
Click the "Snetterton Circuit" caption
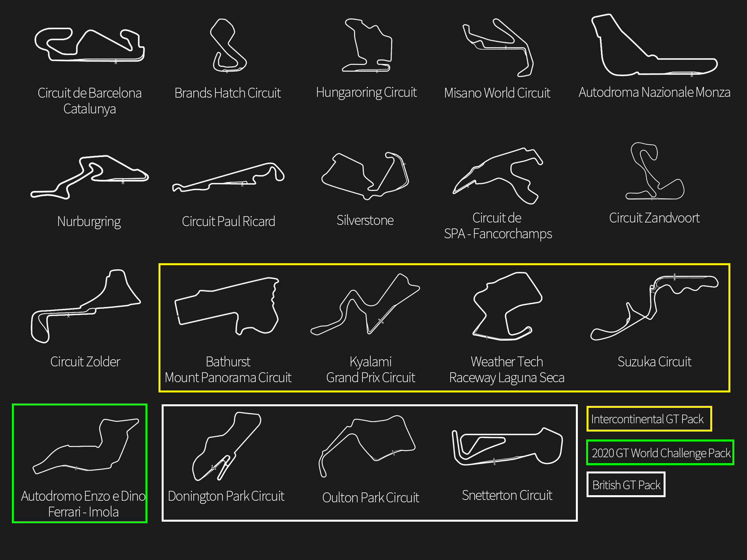pos(507,495)
